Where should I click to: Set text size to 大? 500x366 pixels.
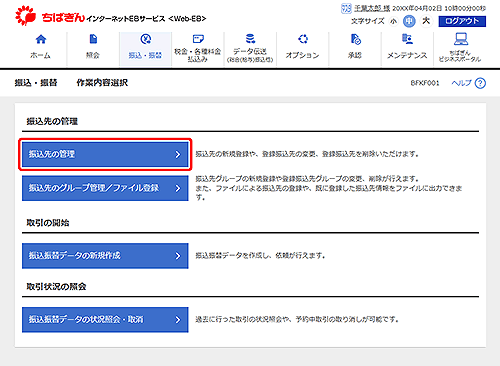[x=426, y=21]
